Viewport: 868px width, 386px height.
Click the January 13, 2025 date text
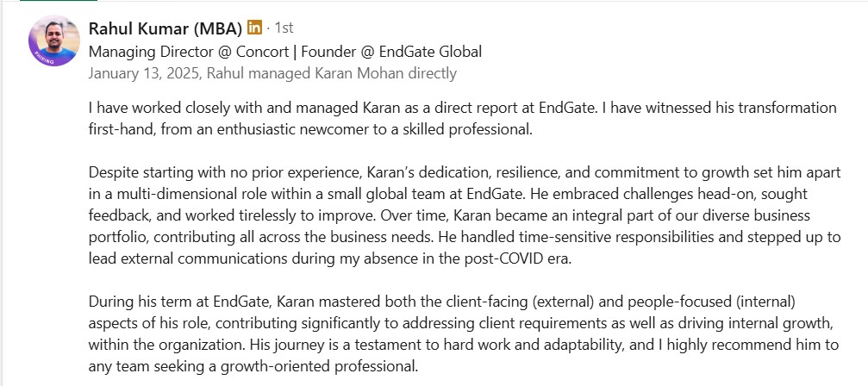point(144,73)
